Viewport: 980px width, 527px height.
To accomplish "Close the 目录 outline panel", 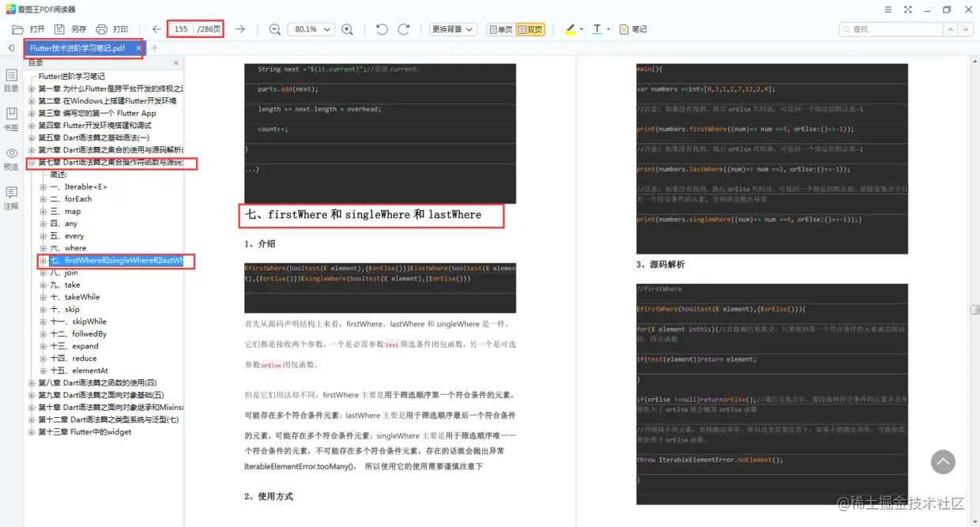I will click(175, 62).
